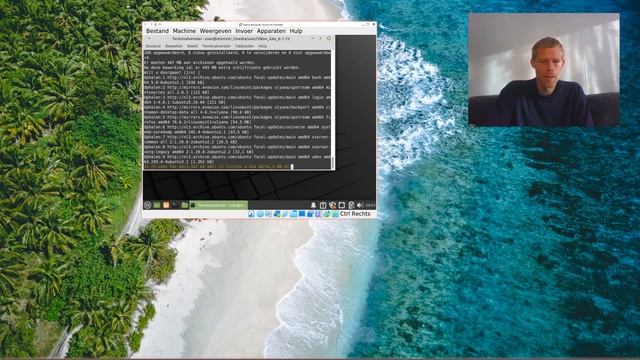Click the guest panel clock
The height and width of the screenshot is (360, 640).
(370, 205)
